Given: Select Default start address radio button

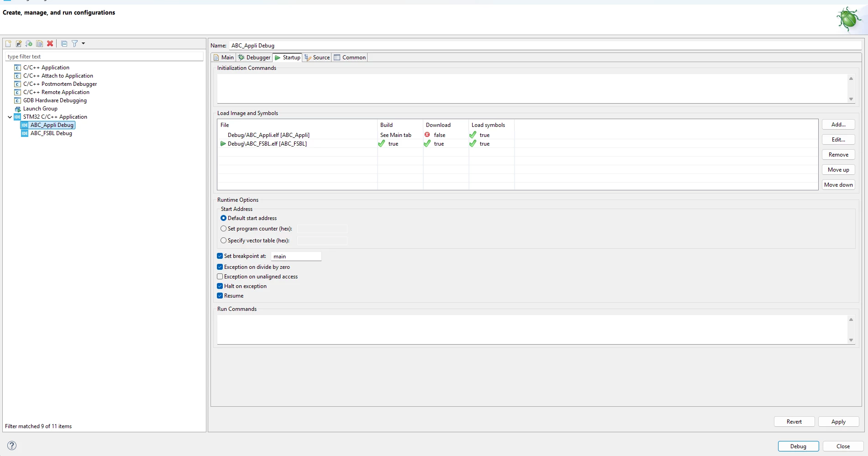Looking at the screenshot, I should click(x=224, y=218).
